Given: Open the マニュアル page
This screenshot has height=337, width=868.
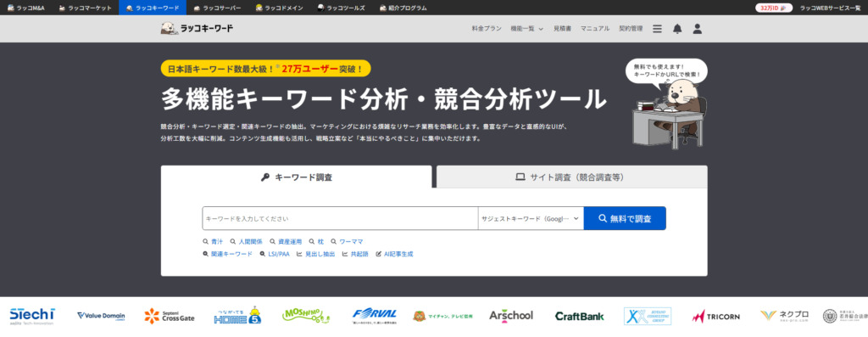Looking at the screenshot, I should click(x=594, y=29).
